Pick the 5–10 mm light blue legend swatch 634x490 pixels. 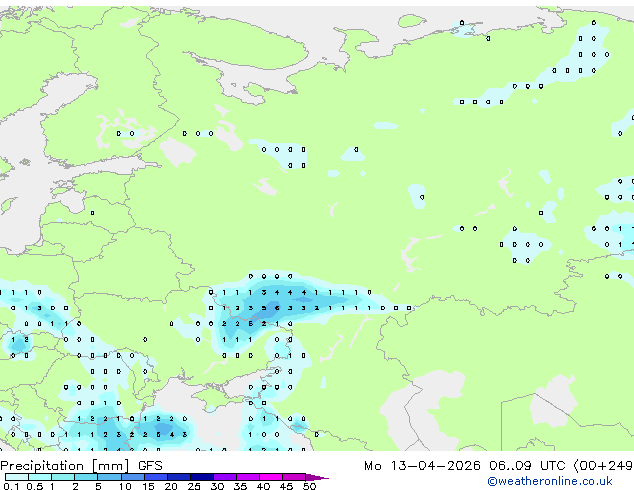pyautogui.click(x=109, y=477)
